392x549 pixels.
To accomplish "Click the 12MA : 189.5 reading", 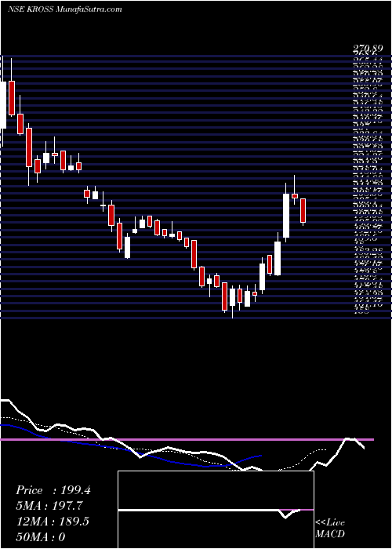I will click(x=53, y=522).
